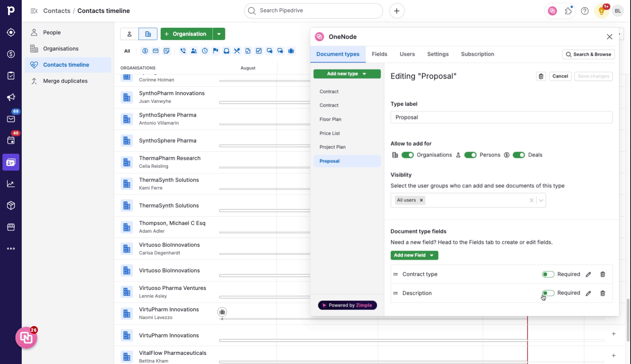631x364 pixels.
Task: Open the Add new type dropdown
Action: tap(347, 74)
